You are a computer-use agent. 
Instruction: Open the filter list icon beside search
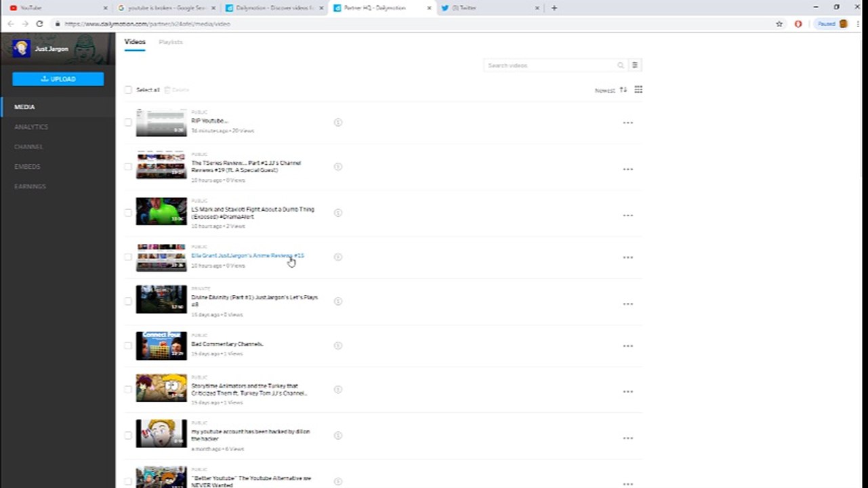(x=635, y=65)
